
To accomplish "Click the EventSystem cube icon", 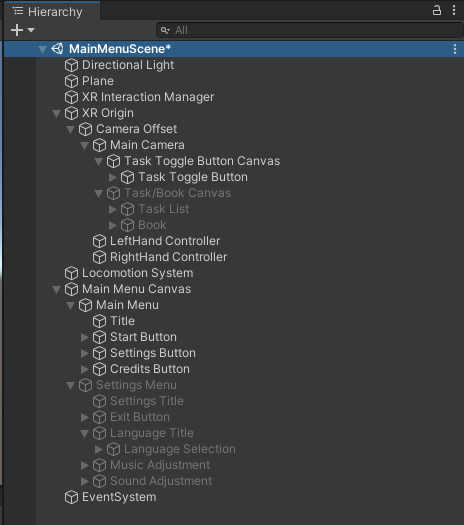I will pyautogui.click(x=71, y=497).
